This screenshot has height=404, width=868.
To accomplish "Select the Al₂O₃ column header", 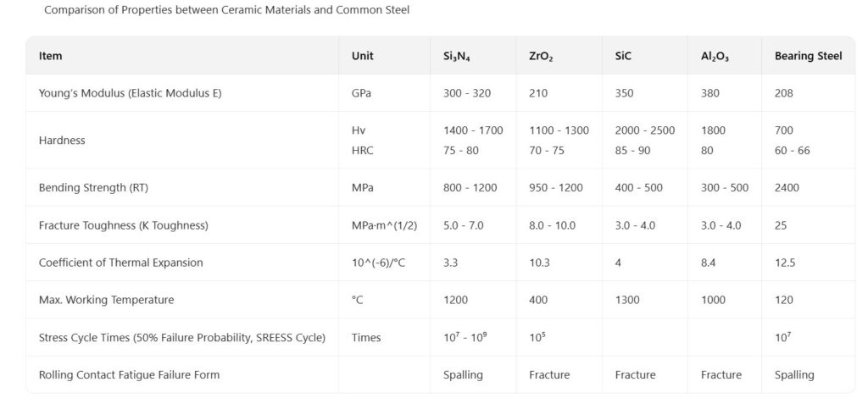I will point(715,57).
